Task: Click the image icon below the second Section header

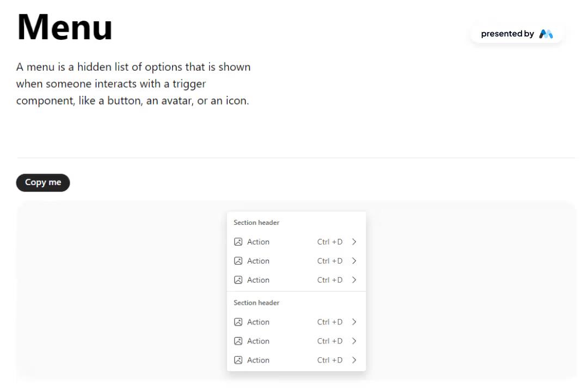Action: [x=238, y=321]
